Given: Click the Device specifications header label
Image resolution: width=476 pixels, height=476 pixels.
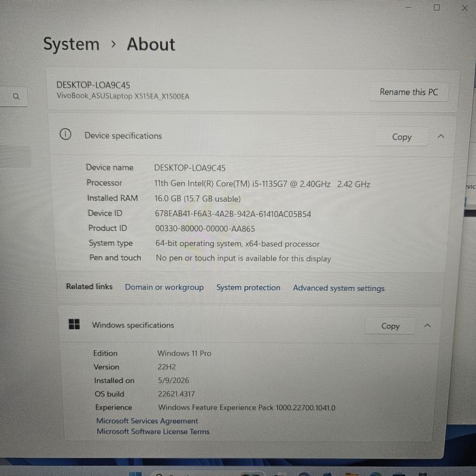Looking at the screenshot, I should pyautogui.click(x=123, y=136).
